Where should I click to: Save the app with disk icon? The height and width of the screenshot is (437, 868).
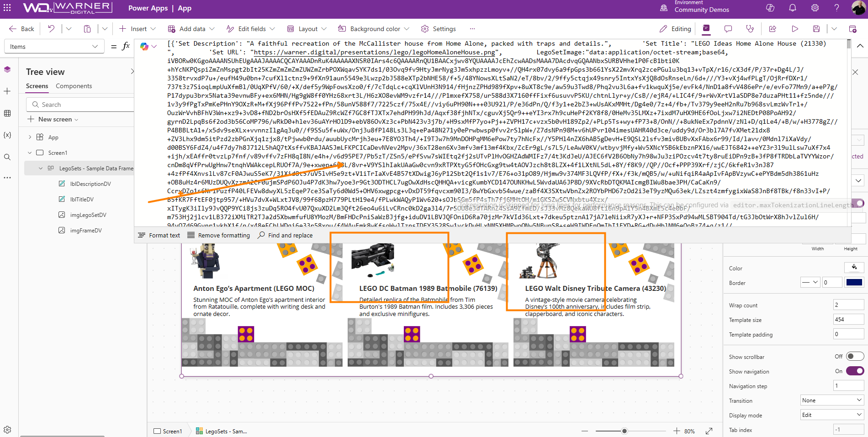click(816, 29)
